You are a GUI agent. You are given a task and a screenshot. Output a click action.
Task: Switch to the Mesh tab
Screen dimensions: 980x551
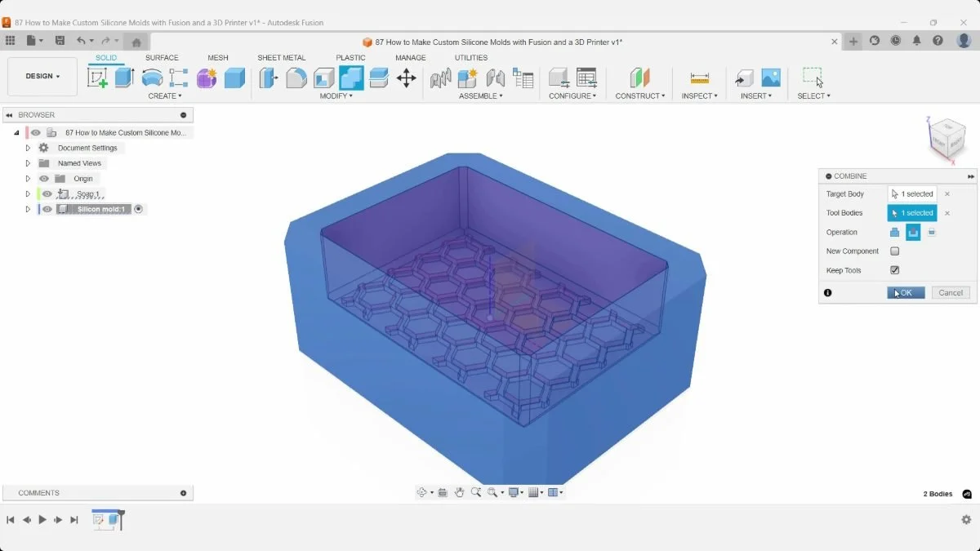[218, 58]
